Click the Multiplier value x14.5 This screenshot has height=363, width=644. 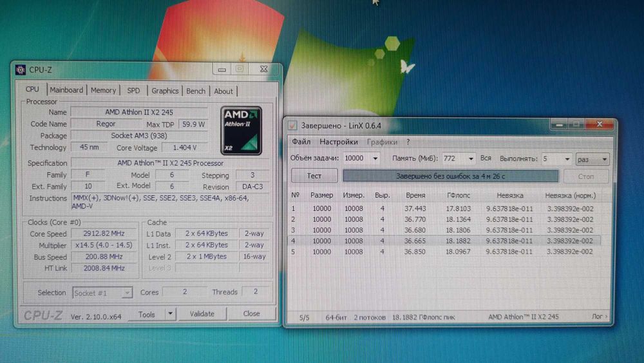[104, 245]
